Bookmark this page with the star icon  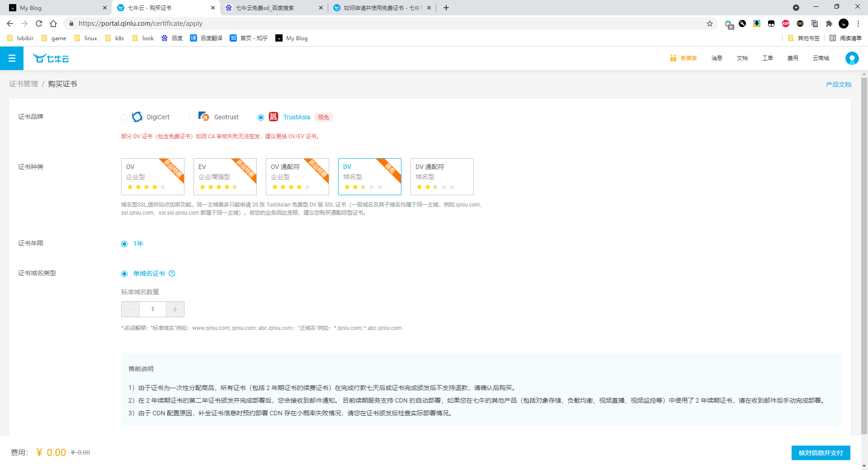click(710, 23)
